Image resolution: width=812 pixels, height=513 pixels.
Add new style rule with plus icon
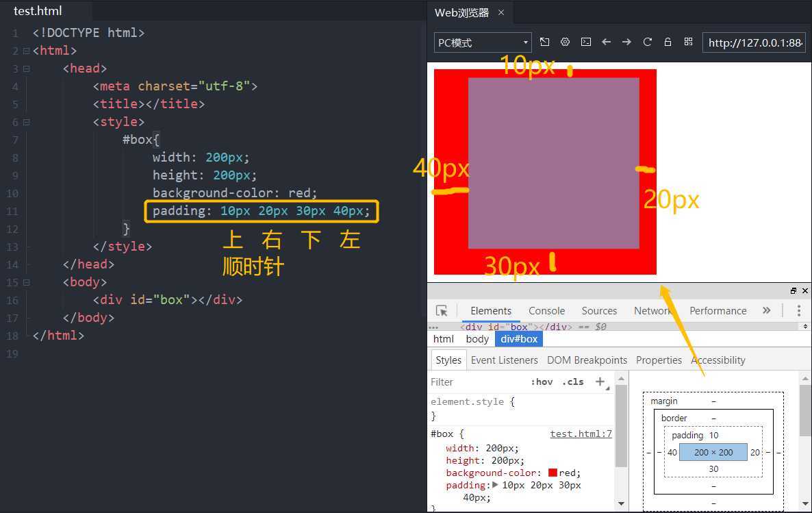click(600, 382)
